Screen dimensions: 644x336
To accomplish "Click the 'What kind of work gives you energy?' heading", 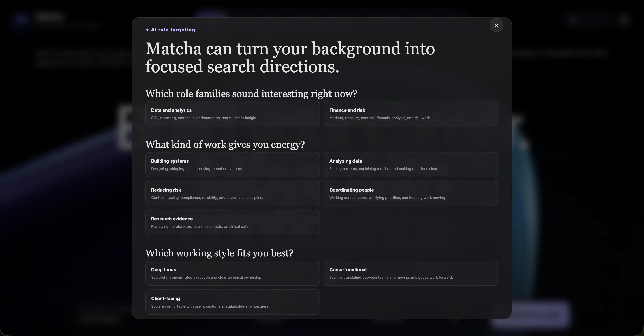I will point(225,144).
